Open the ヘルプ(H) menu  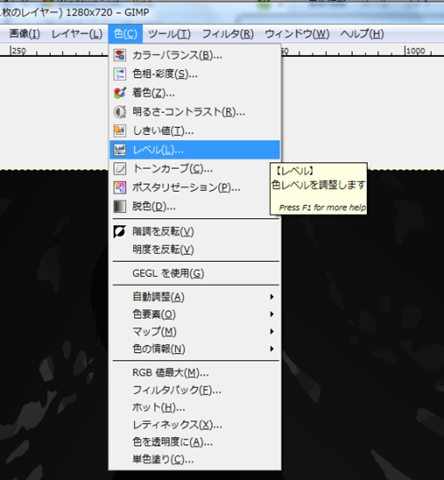coord(362,34)
